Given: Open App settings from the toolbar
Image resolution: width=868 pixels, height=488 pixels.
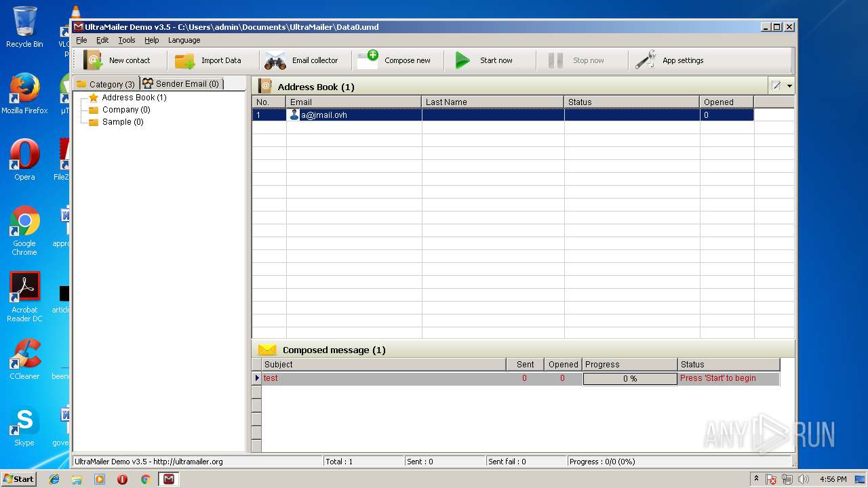Looking at the screenshot, I should pos(669,60).
